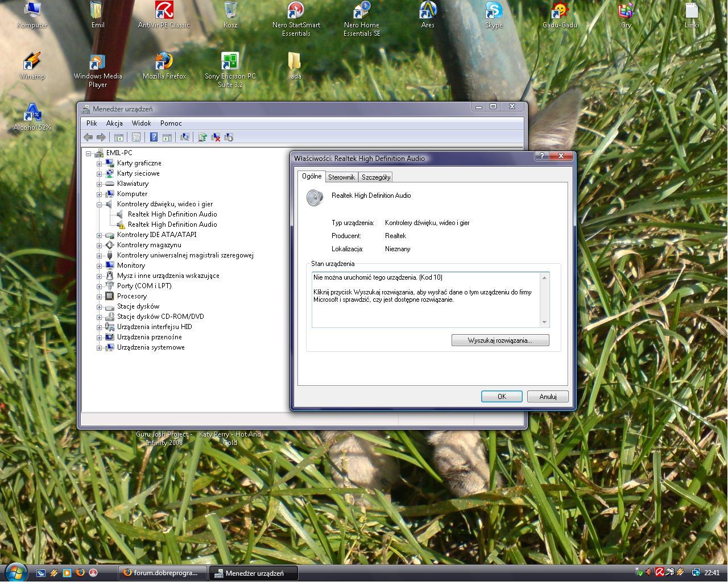728x582 pixels.
Task: Click the device status scrollbar up arrow
Action: 544,278
